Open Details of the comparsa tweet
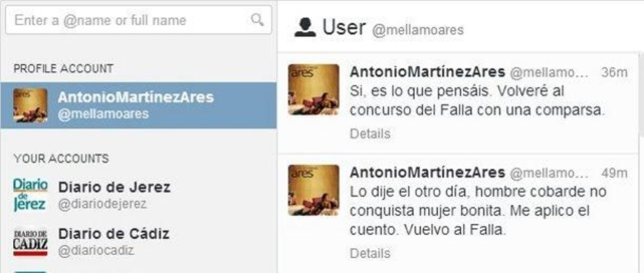This screenshot has width=644, height=273. [370, 133]
